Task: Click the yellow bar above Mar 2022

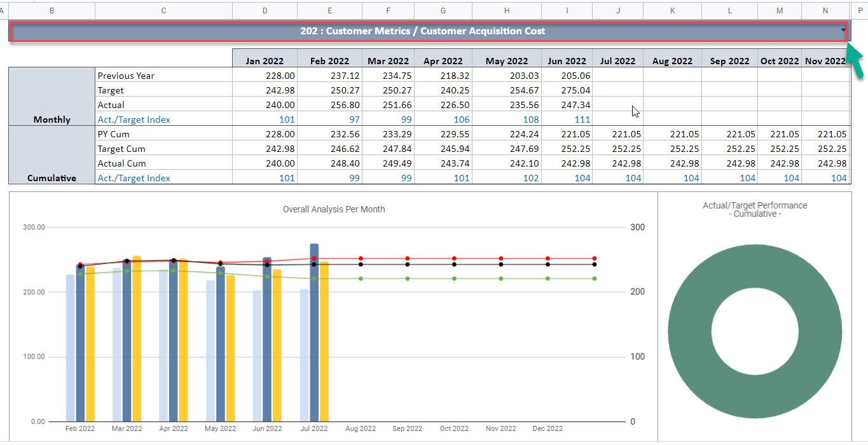Action: pos(137,339)
